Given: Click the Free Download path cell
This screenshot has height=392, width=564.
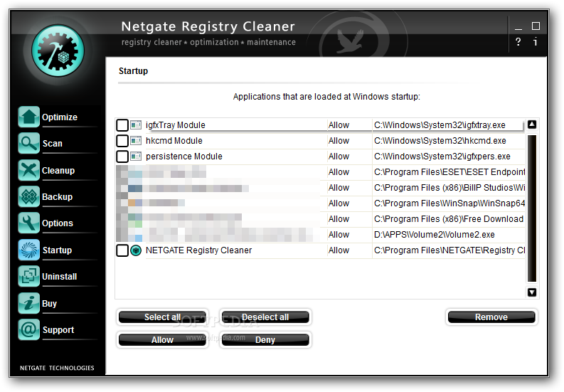Looking at the screenshot, I should (x=449, y=219).
